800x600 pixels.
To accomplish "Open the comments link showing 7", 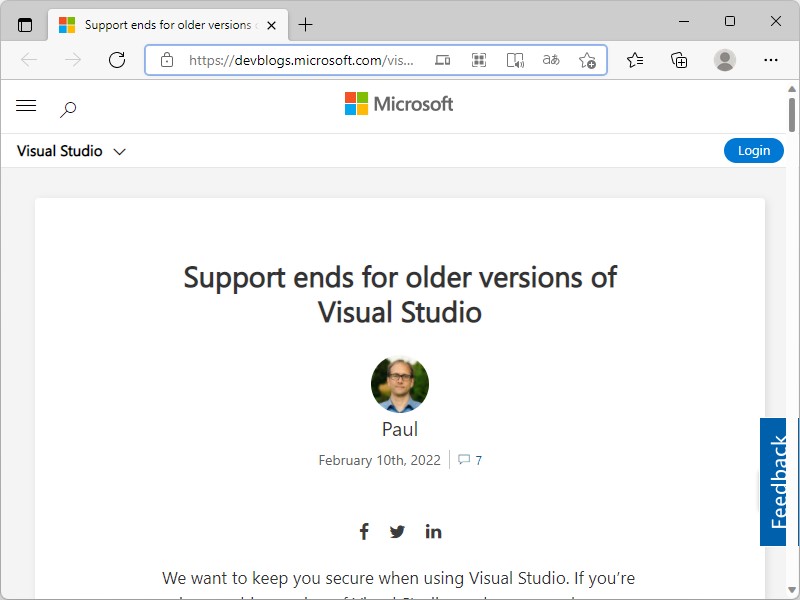I will tap(470, 460).
